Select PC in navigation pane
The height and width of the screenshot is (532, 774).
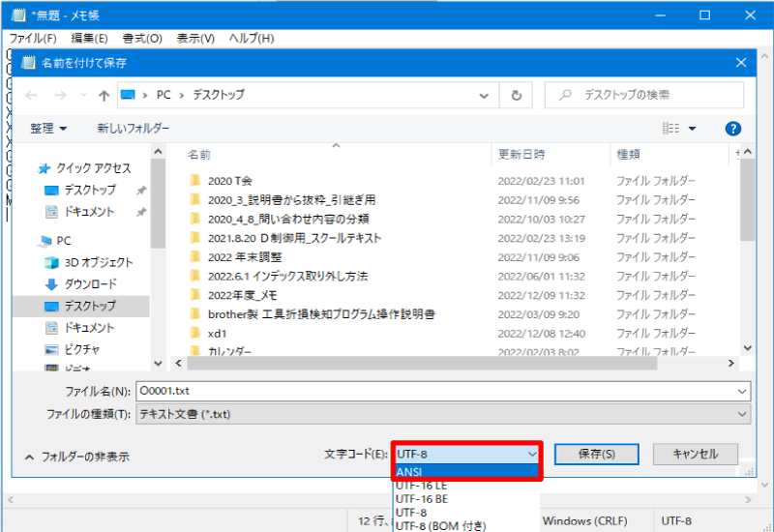pyautogui.click(x=55, y=241)
